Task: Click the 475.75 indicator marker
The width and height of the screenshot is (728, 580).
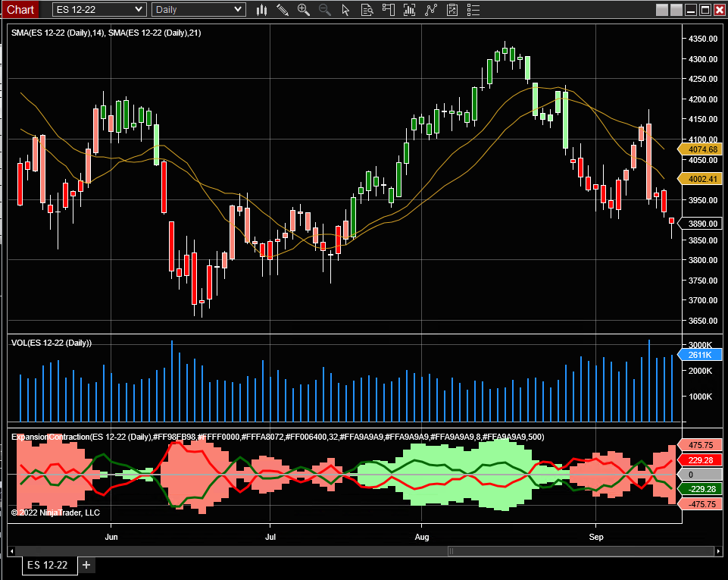Action: [700, 445]
